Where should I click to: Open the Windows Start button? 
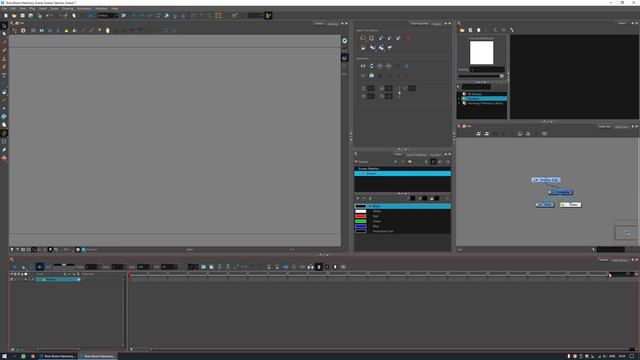tap(4, 356)
